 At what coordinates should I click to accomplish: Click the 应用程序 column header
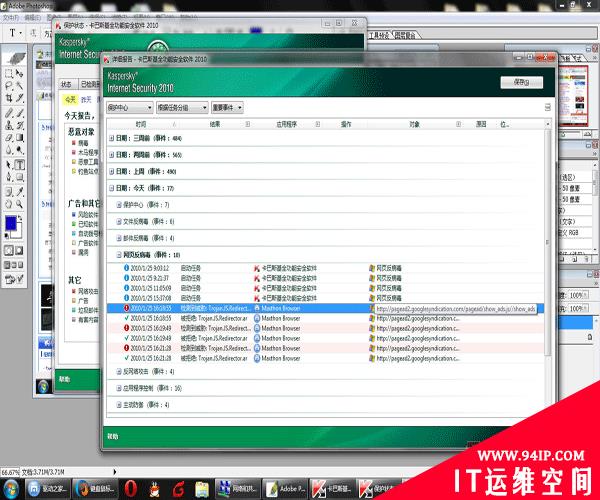287,124
